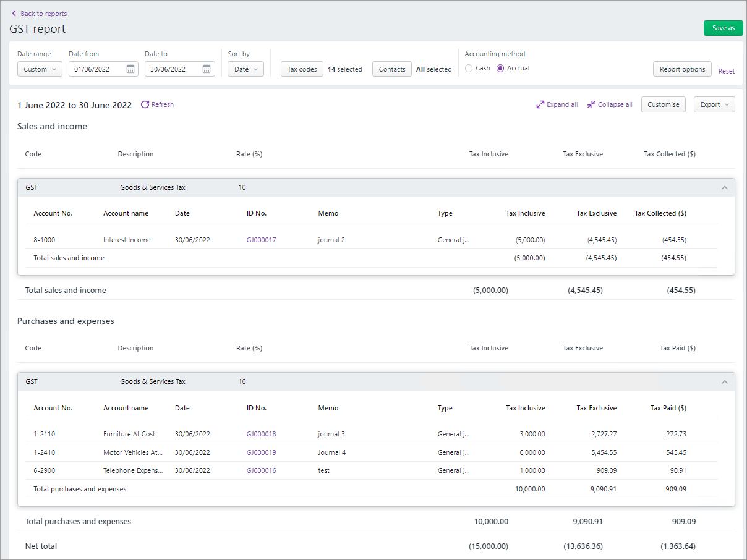Image resolution: width=747 pixels, height=560 pixels.
Task: Click the Date from input field
Action: coord(96,69)
